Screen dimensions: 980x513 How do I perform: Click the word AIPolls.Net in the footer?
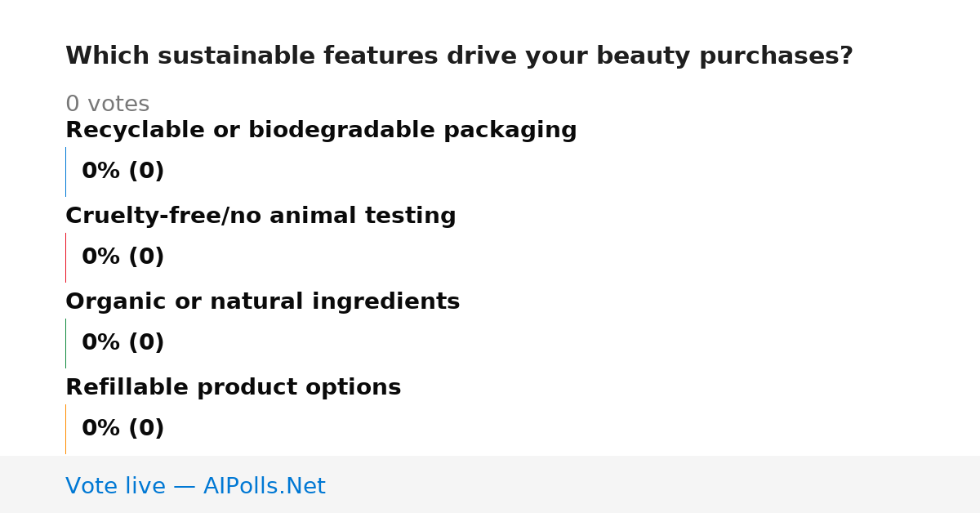[x=264, y=486]
